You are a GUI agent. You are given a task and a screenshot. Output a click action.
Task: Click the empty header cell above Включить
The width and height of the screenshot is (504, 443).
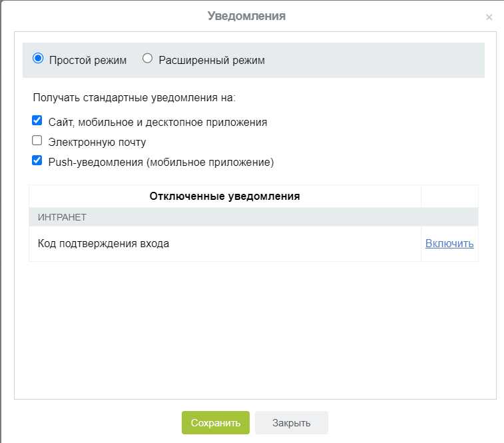point(449,197)
